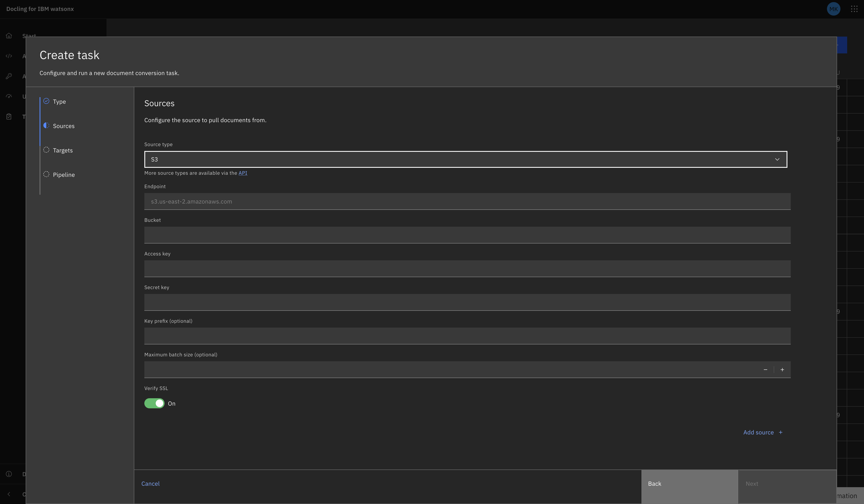Select the Sources step
Screen dimensions: 864x504
[64, 126]
